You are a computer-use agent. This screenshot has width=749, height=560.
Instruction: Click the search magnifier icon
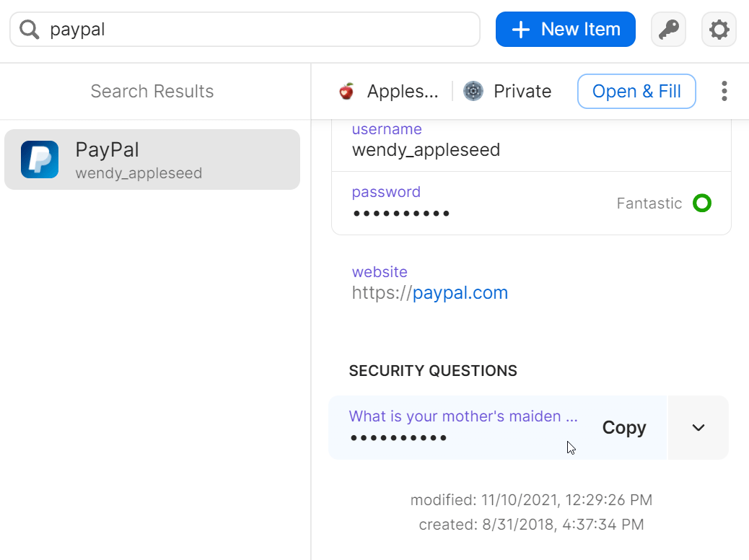29,30
